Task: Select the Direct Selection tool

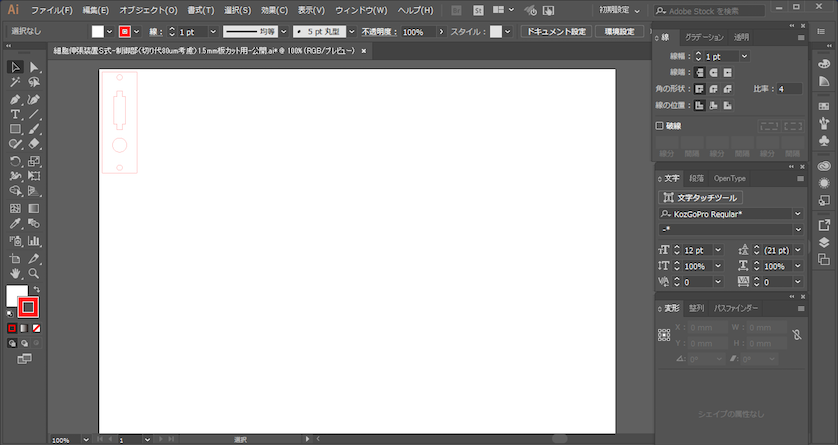Action: [x=34, y=67]
